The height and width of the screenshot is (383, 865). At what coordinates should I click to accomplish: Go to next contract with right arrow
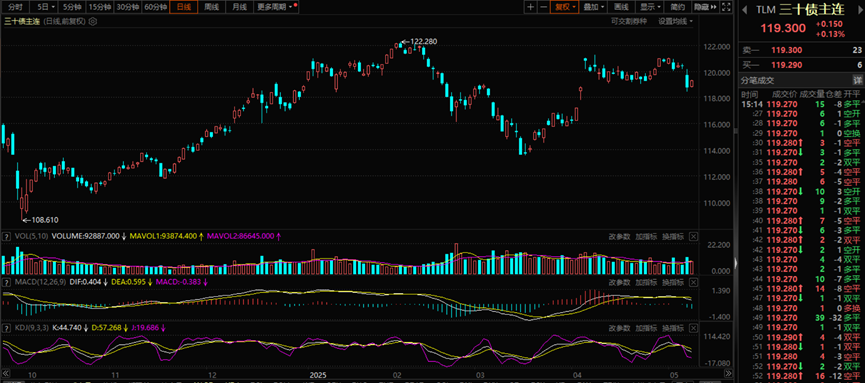(x=860, y=9)
